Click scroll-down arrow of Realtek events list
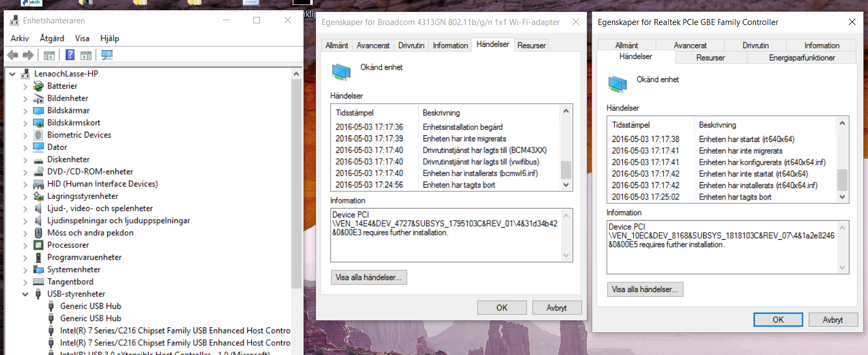The height and width of the screenshot is (355, 868). [842, 197]
